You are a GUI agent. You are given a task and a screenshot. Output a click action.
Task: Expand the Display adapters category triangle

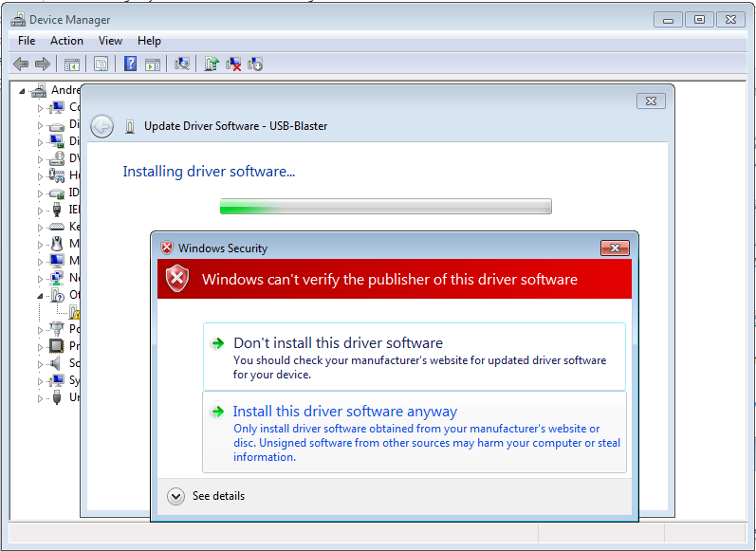point(40,142)
